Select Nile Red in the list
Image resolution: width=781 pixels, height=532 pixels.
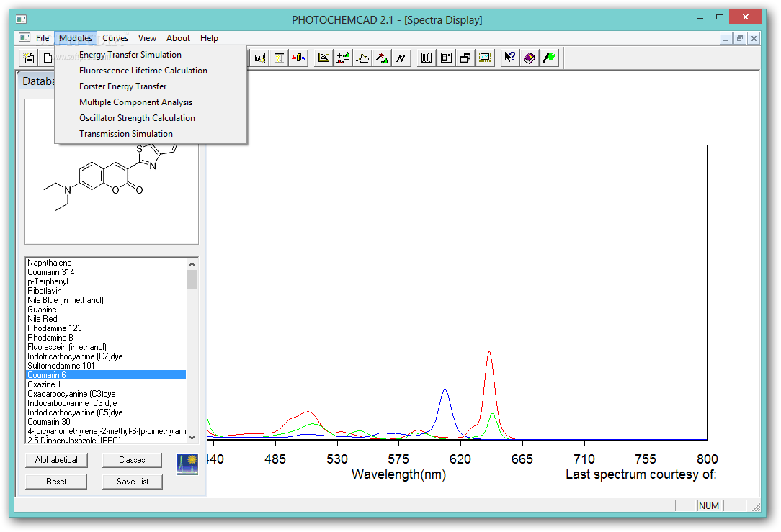tap(106, 319)
